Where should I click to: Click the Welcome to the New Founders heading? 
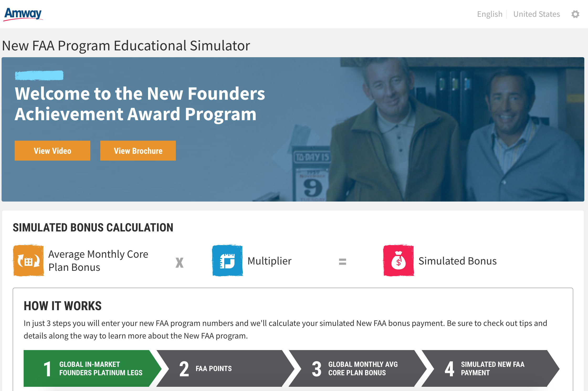(140, 104)
